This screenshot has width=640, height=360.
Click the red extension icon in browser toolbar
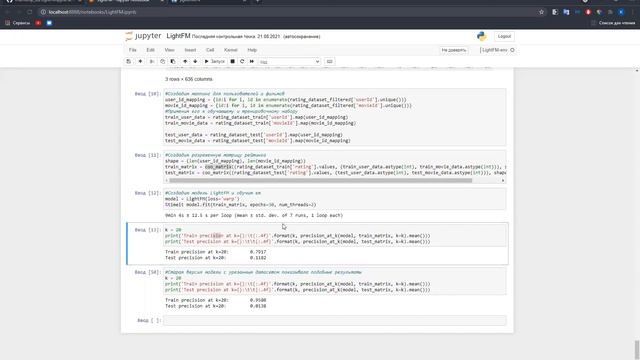pyautogui.click(x=588, y=12)
